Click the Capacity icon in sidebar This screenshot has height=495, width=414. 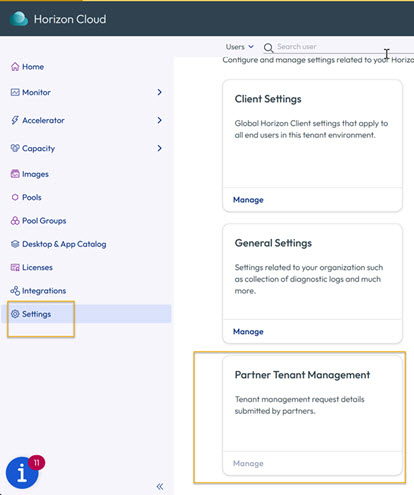tap(15, 148)
